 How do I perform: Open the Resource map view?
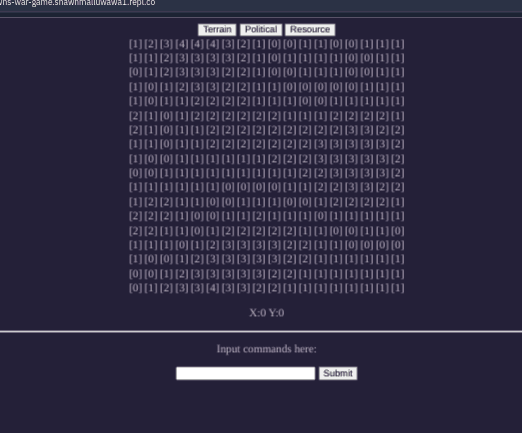point(310,30)
